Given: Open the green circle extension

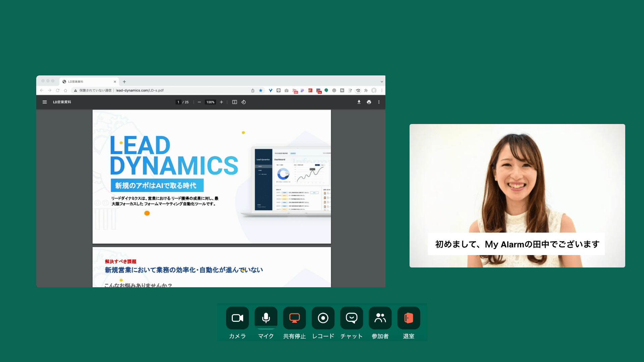Looking at the screenshot, I should [x=326, y=90].
